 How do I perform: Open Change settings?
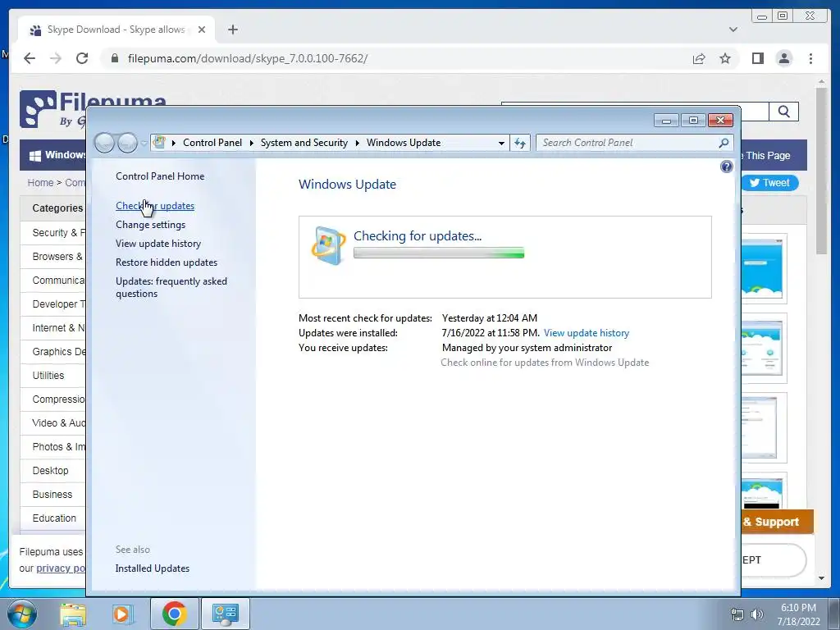coord(151,225)
